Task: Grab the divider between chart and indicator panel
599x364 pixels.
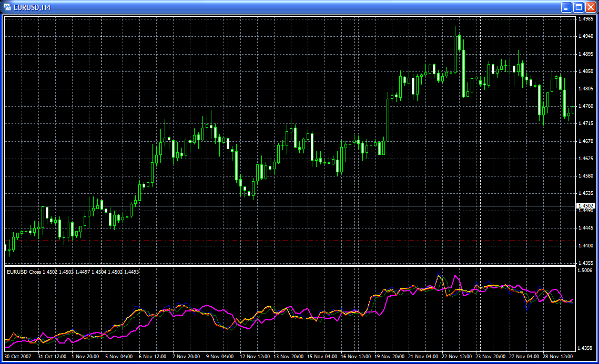Action: pos(289,266)
